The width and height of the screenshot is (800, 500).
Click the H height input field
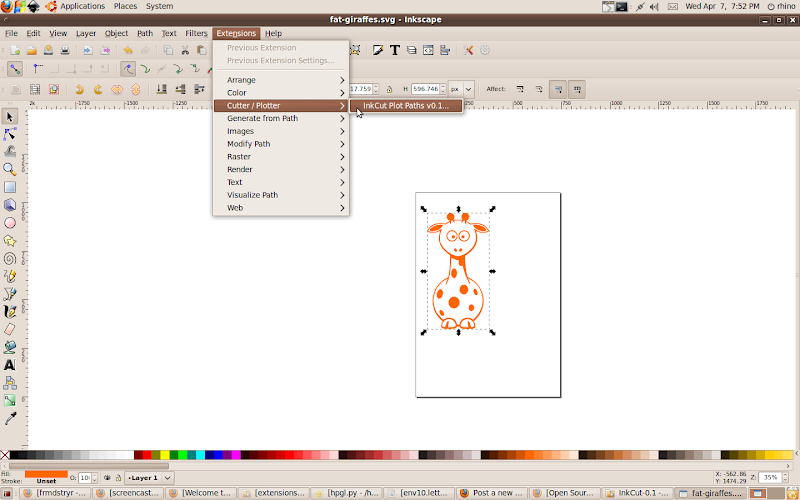(x=425, y=89)
